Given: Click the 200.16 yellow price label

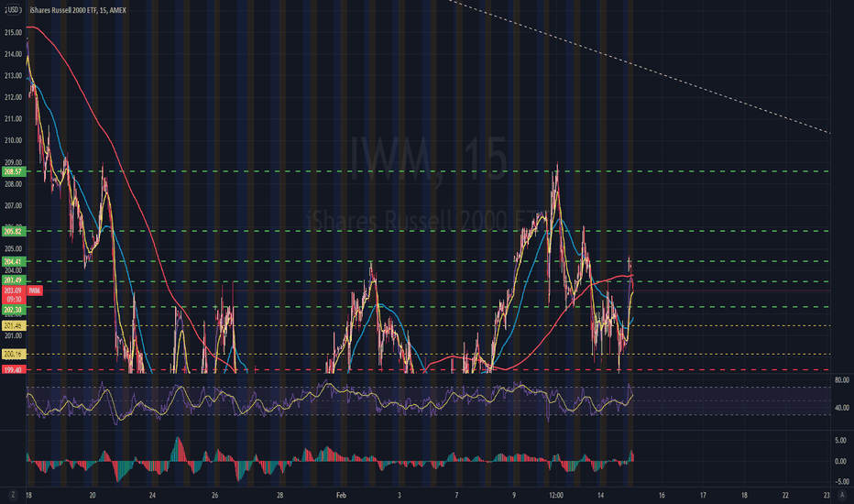Looking at the screenshot, I should tap(13, 354).
